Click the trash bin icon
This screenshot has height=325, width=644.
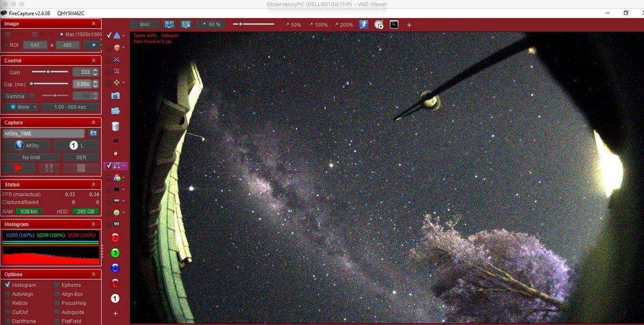tap(115, 126)
